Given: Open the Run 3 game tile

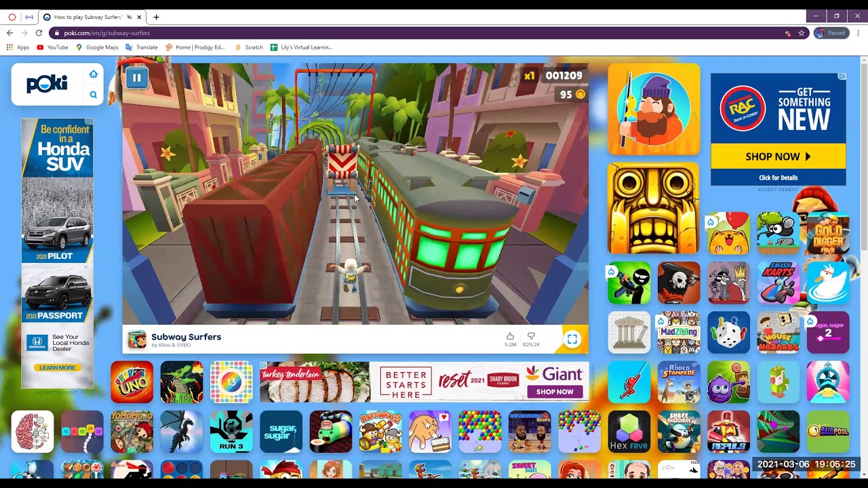Looking at the screenshot, I should 231,432.
